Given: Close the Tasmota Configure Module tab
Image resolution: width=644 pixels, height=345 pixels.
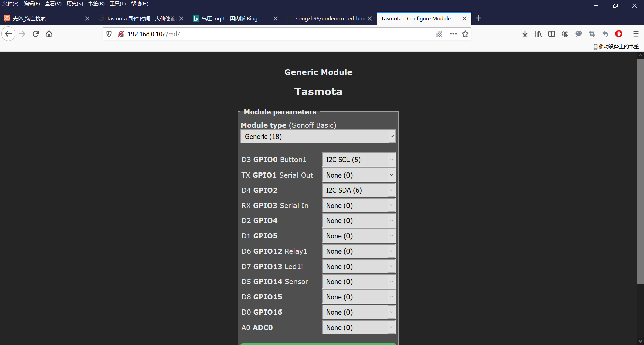Looking at the screenshot, I should point(465,19).
